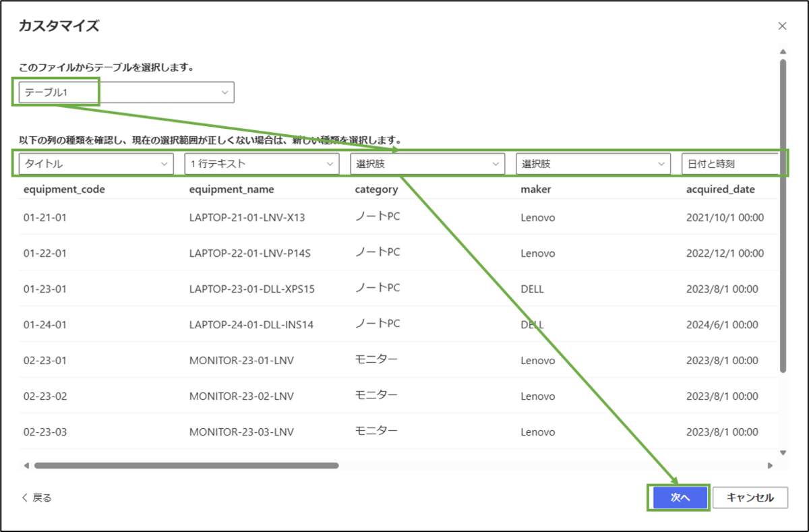The height and width of the screenshot is (532, 809).
Task: Select cell 02-23-03
Action: (45, 432)
